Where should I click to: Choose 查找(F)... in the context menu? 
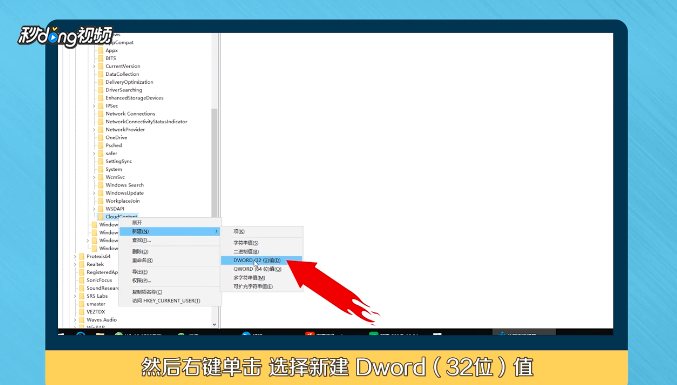tap(170, 240)
